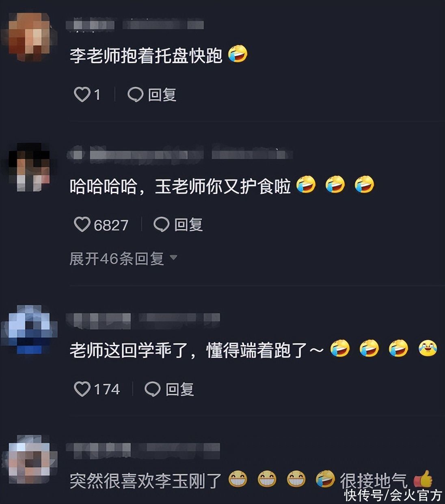Click reply bubble icon on 李老师抱着托盘 comment
Screen dimensions: 445x504
coord(135,95)
